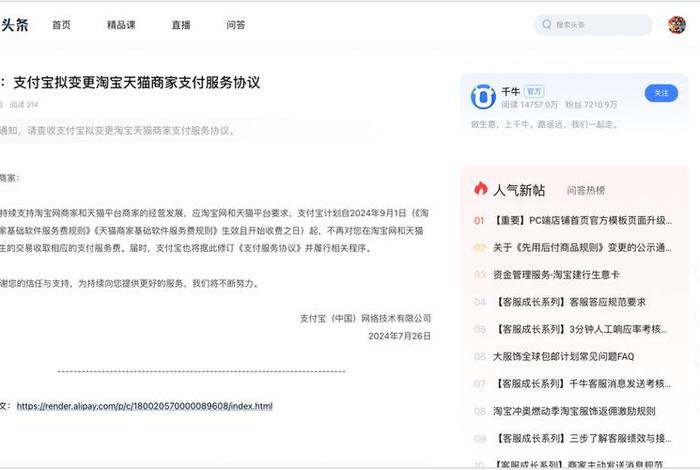
Task: Open the render.alipay.com index.html link
Action: [145, 406]
